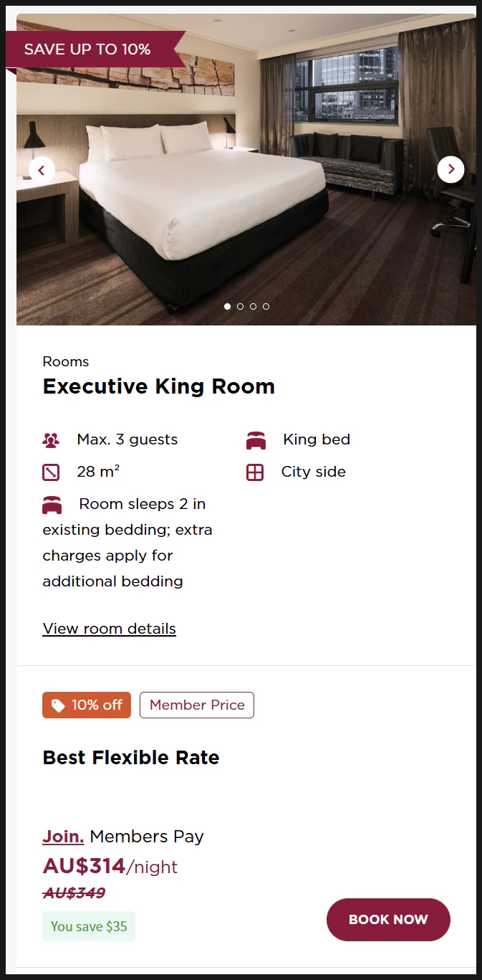
Task: Click the King bed icon
Action: tap(256, 440)
